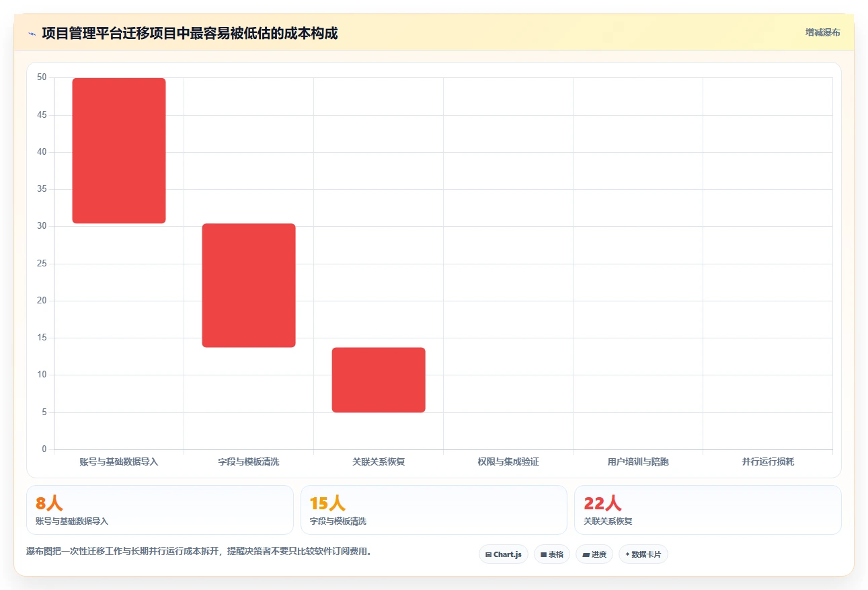Click the 8人 data card value

(x=49, y=503)
